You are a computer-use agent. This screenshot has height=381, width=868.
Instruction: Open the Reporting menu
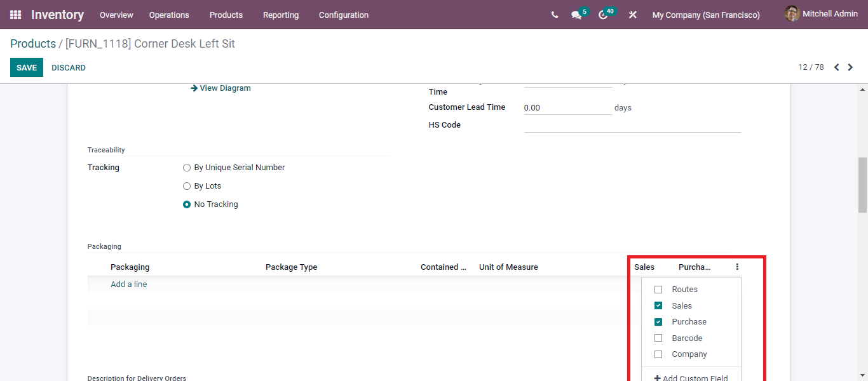[281, 15]
